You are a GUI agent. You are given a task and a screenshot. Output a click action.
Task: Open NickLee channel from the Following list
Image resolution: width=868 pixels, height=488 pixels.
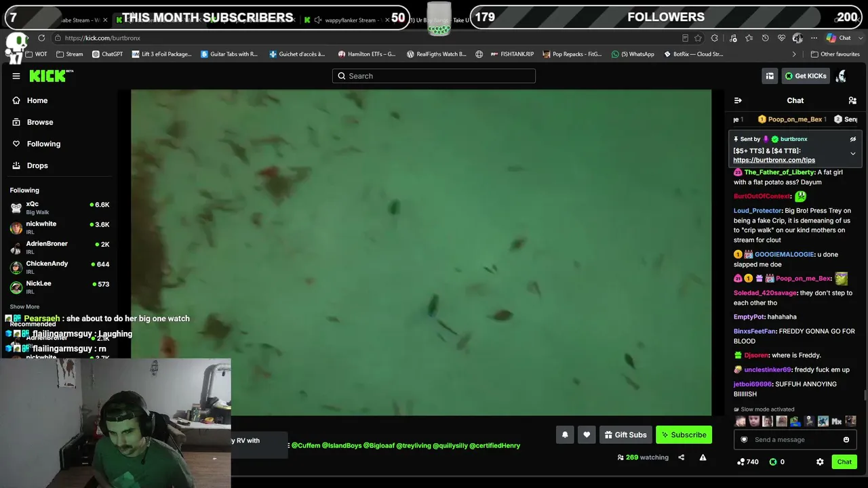[60, 287]
